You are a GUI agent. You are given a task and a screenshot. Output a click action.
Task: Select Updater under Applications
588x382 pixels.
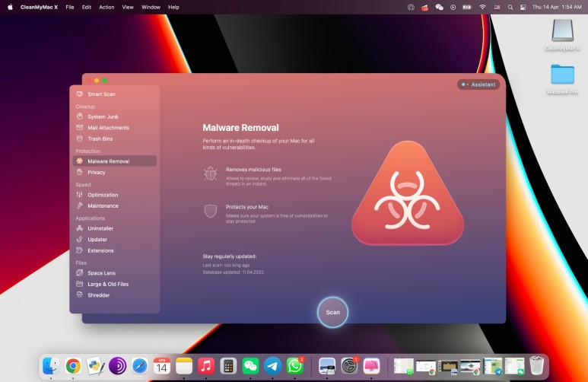97,240
